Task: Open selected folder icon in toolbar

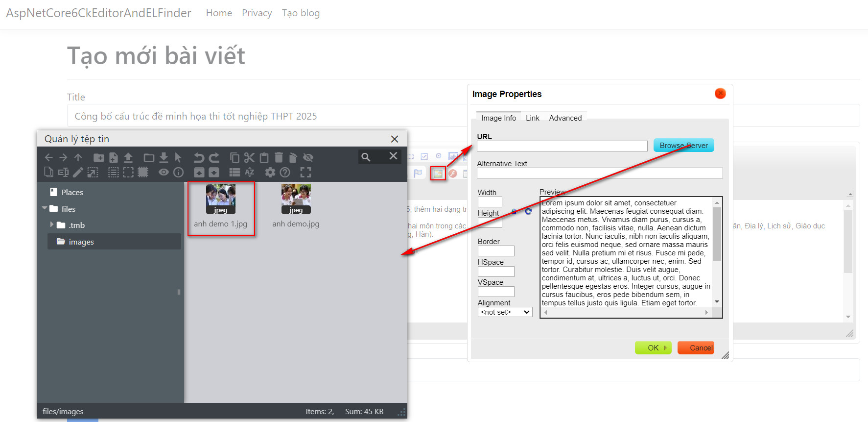Action: tap(149, 157)
